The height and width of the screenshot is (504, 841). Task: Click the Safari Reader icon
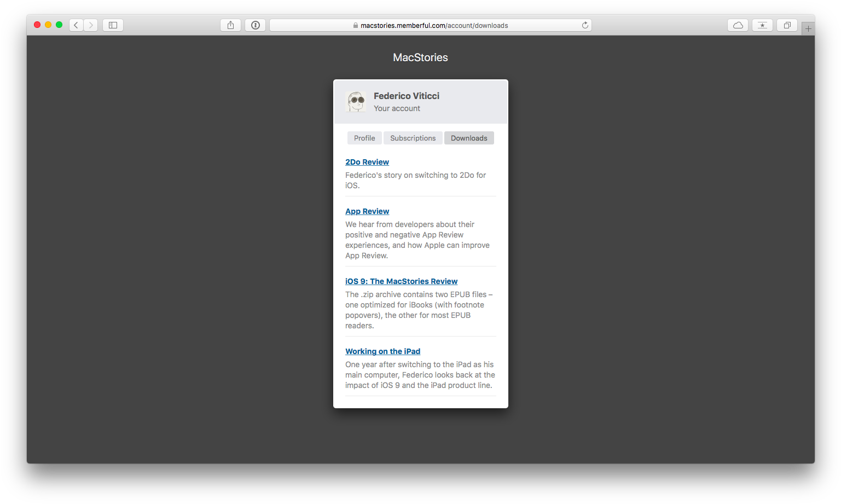[x=255, y=25]
